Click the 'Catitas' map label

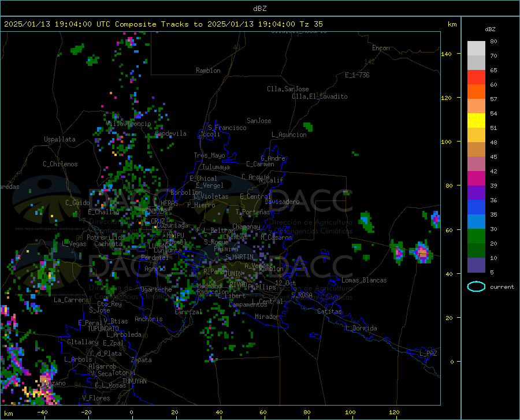tap(329, 311)
